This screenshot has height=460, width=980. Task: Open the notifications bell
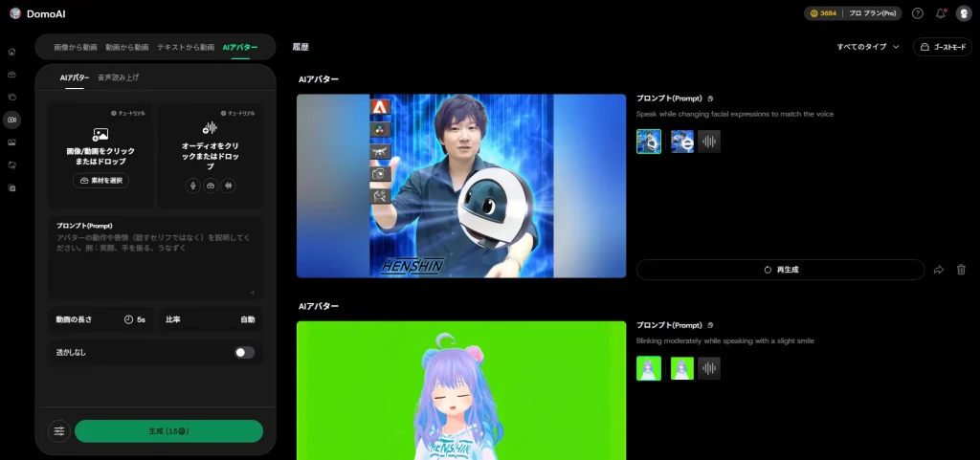click(941, 13)
